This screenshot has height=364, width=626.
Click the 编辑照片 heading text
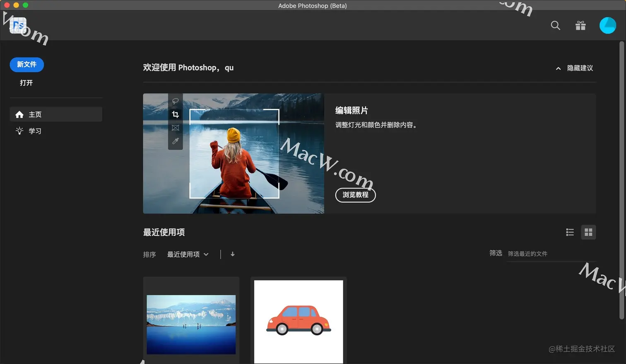pos(352,110)
